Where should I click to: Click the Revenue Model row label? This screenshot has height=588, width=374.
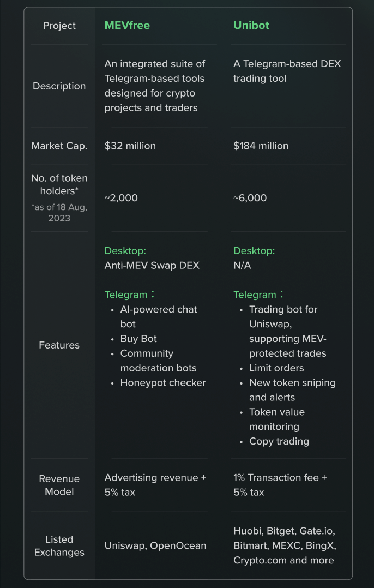pos(59,485)
